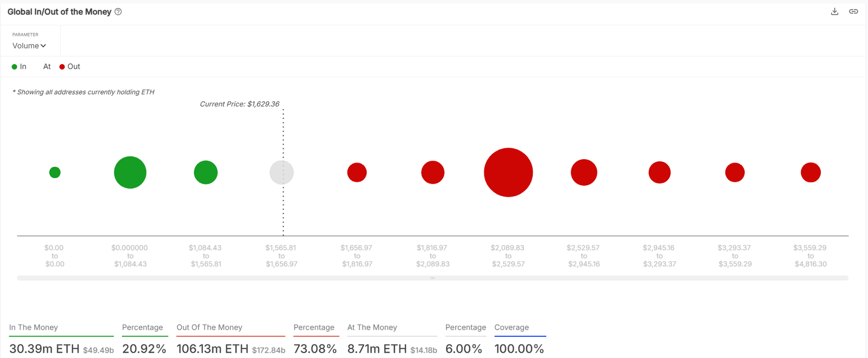This screenshot has height=358, width=868.
Task: Click the red bubble at $2,529.57–$2,945.16
Action: (x=584, y=172)
